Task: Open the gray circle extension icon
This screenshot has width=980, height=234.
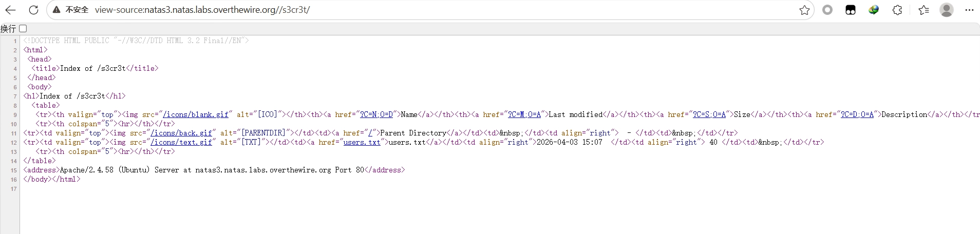Action: coord(827,10)
